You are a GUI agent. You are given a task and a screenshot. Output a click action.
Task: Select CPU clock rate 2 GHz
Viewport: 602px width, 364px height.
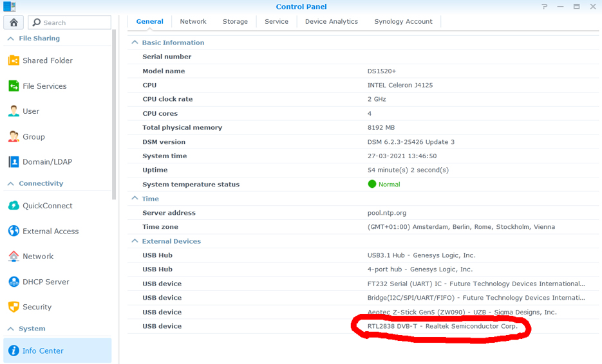tap(377, 99)
